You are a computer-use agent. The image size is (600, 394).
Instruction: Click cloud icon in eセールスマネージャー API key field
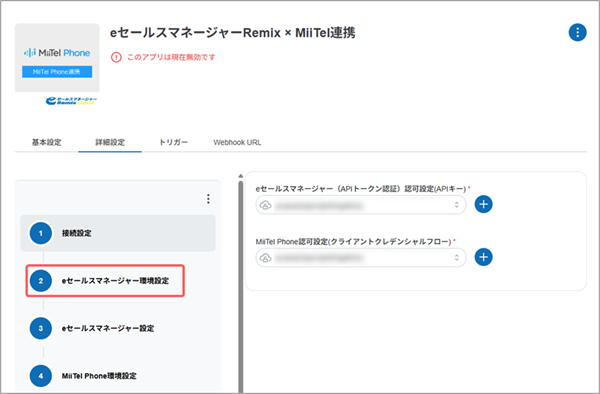(266, 205)
